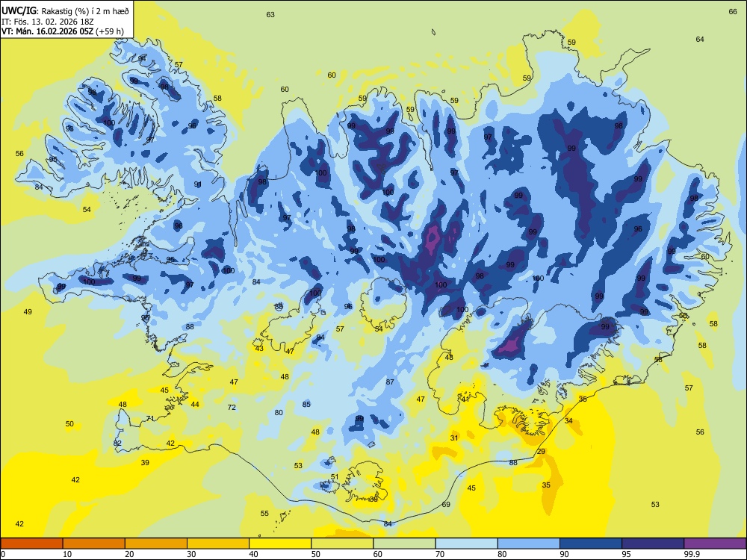Click the legend tick label '40'
This screenshot has width=747, height=560.
(x=253, y=554)
